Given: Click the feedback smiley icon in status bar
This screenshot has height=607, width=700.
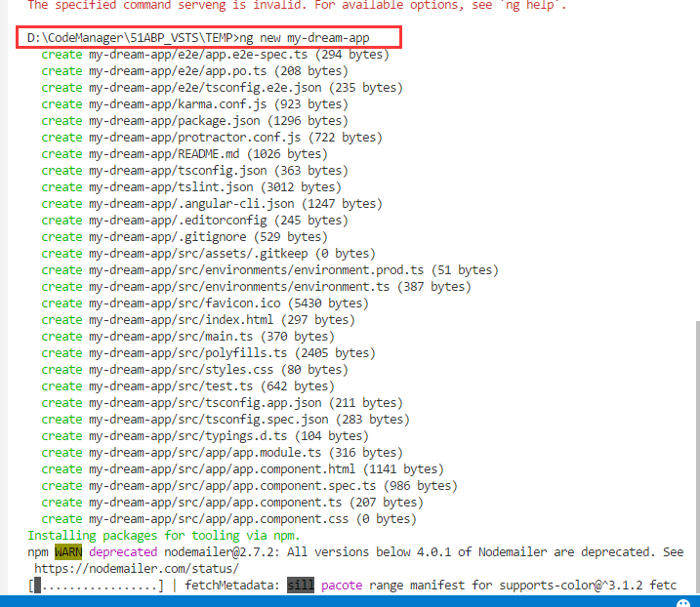Looking at the screenshot, I should (683, 603).
